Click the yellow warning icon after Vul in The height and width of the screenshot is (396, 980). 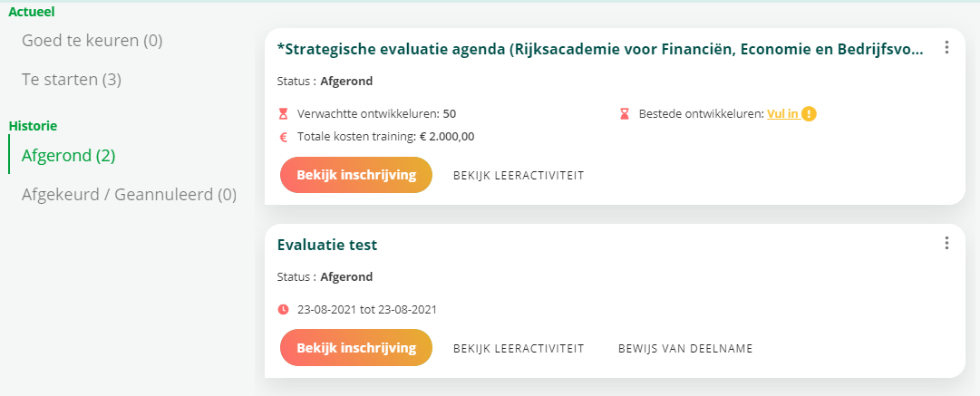(x=809, y=114)
